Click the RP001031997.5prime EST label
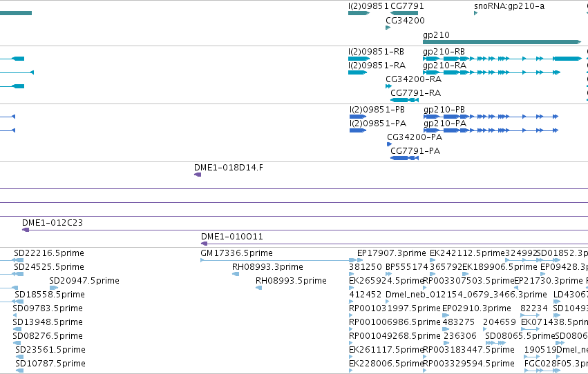Image resolution: width=588 pixels, height=374 pixels. click(x=395, y=308)
